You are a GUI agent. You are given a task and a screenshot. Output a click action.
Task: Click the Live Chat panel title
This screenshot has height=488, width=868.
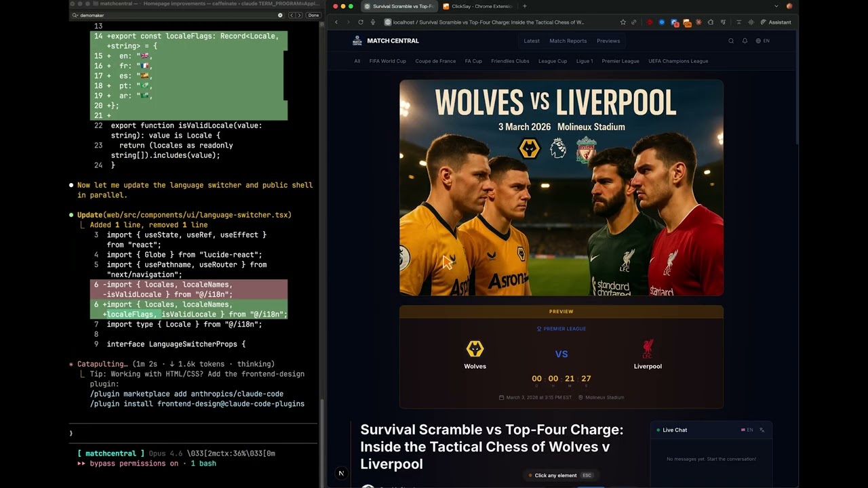[x=675, y=430]
